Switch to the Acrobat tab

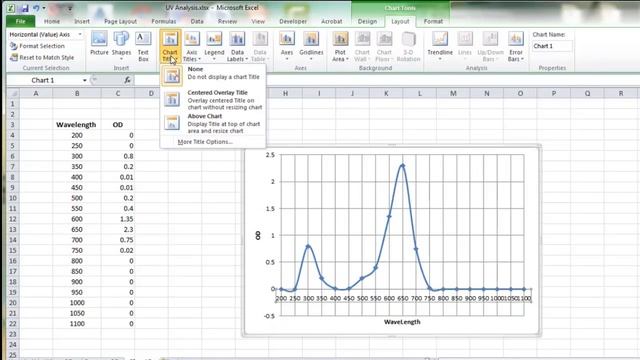click(x=331, y=21)
